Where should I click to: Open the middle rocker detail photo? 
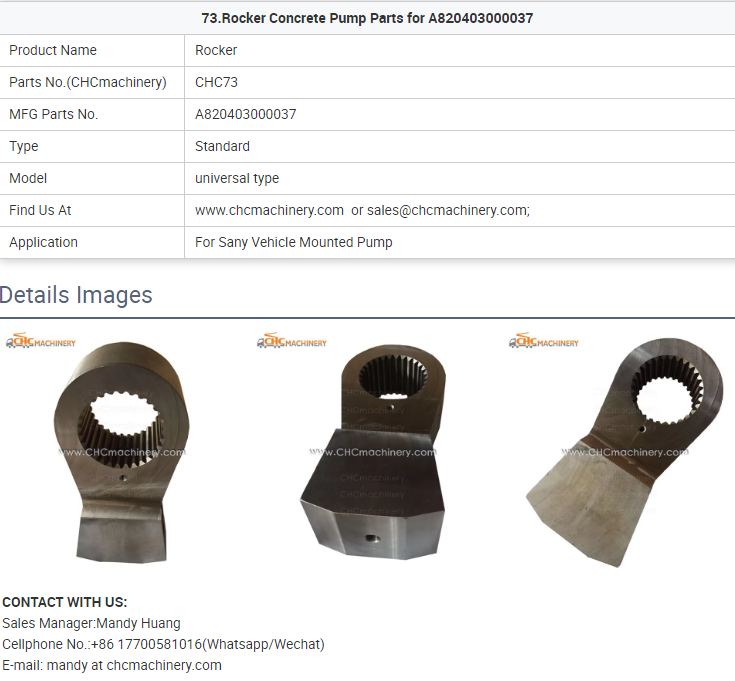pyautogui.click(x=373, y=452)
